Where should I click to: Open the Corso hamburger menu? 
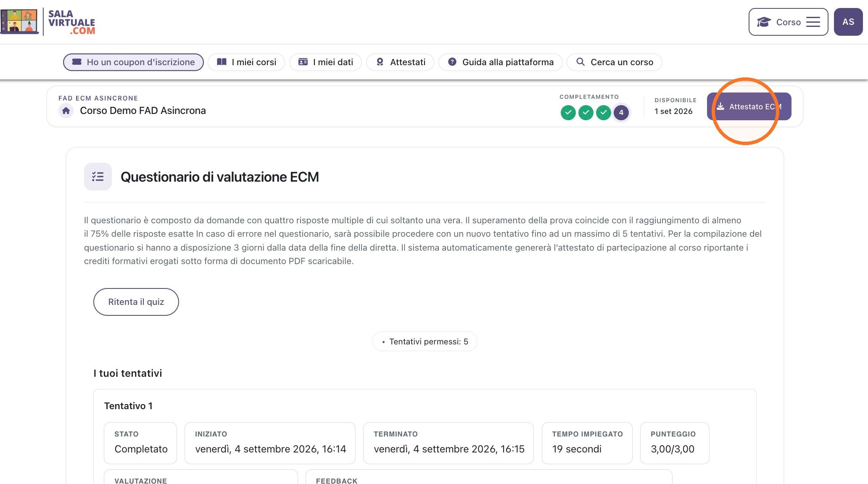coord(788,22)
